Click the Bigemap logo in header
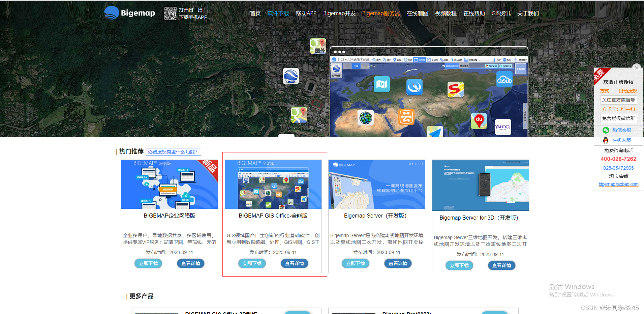Screen dimensions: 644x314 129,13
